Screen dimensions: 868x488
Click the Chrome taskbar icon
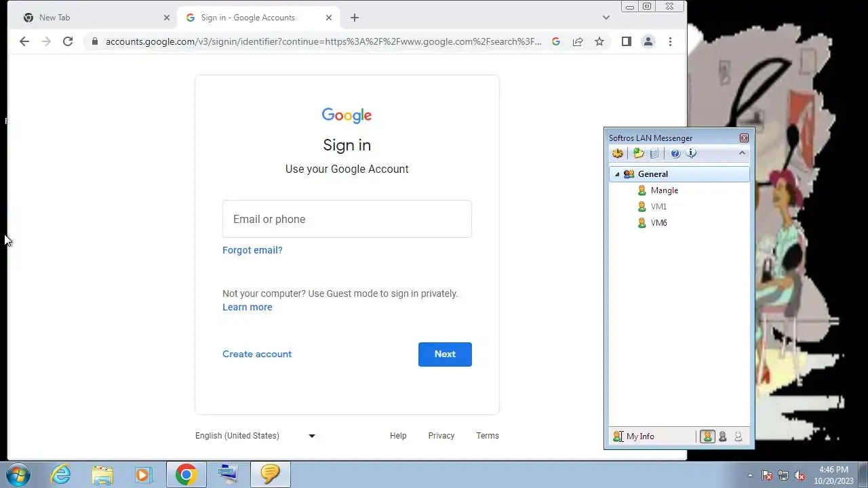click(x=186, y=474)
